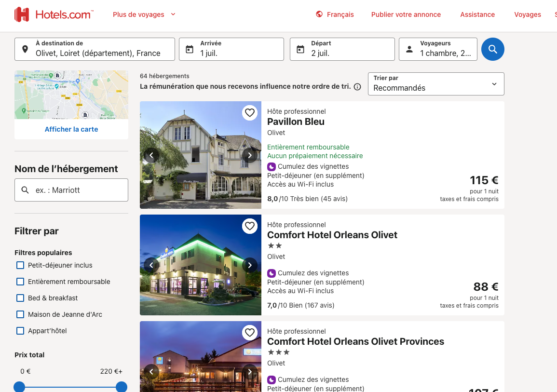Click purple vignettes icon under Olivet Provinces listing

coord(272,379)
